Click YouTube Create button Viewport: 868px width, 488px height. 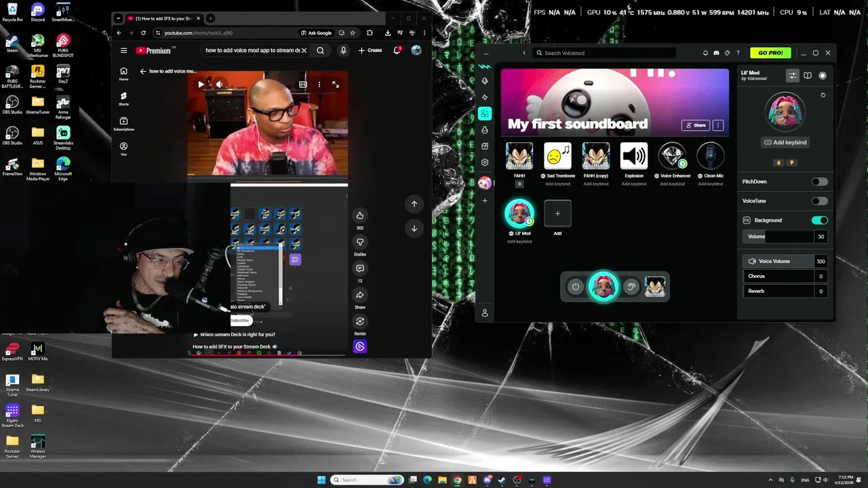pyautogui.click(x=370, y=50)
